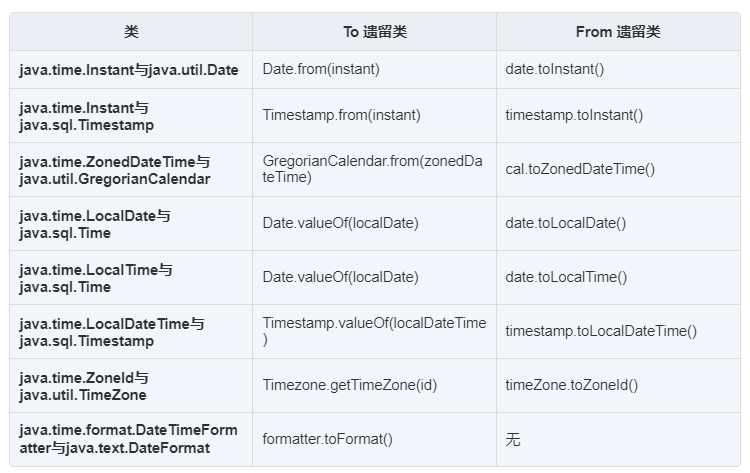Select Timestamp.valueOf(localDateTime) cell
The height and width of the screenshot is (473, 750).
click(375, 331)
